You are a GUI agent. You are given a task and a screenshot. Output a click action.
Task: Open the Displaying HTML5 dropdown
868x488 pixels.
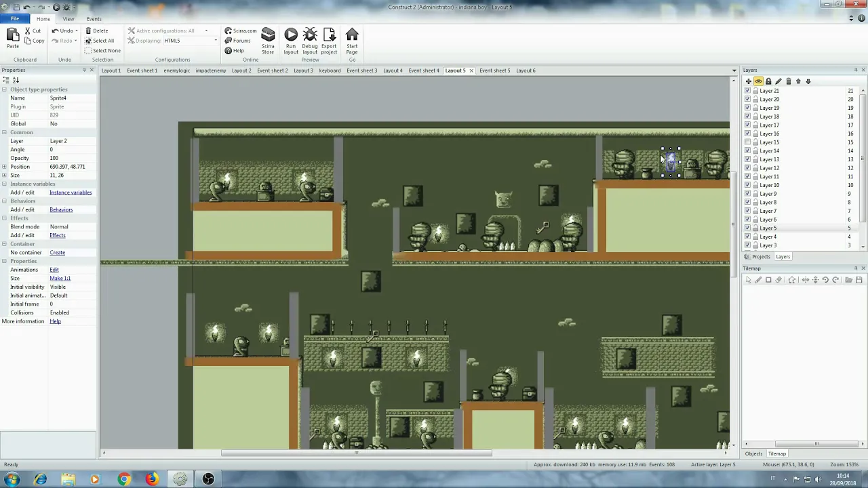pos(216,41)
